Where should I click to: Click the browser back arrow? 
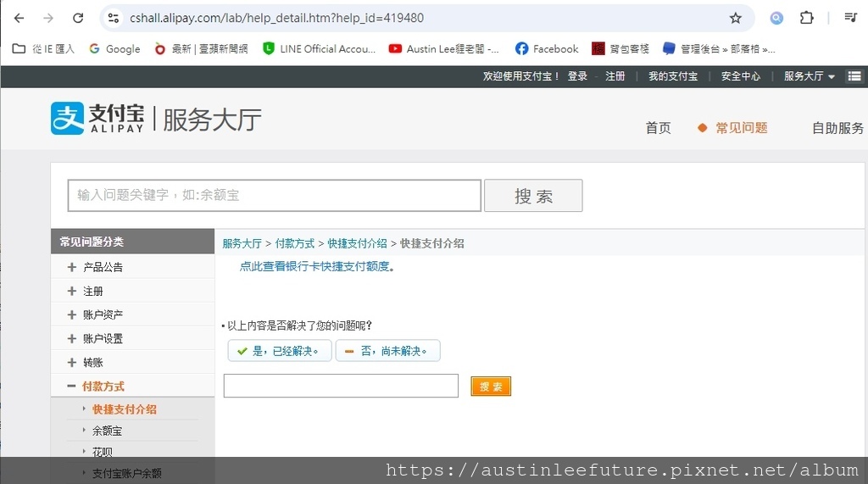(x=19, y=19)
